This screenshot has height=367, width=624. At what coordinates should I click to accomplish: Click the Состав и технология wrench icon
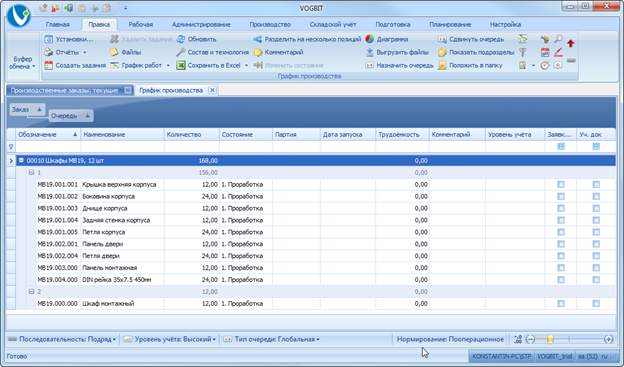181,52
